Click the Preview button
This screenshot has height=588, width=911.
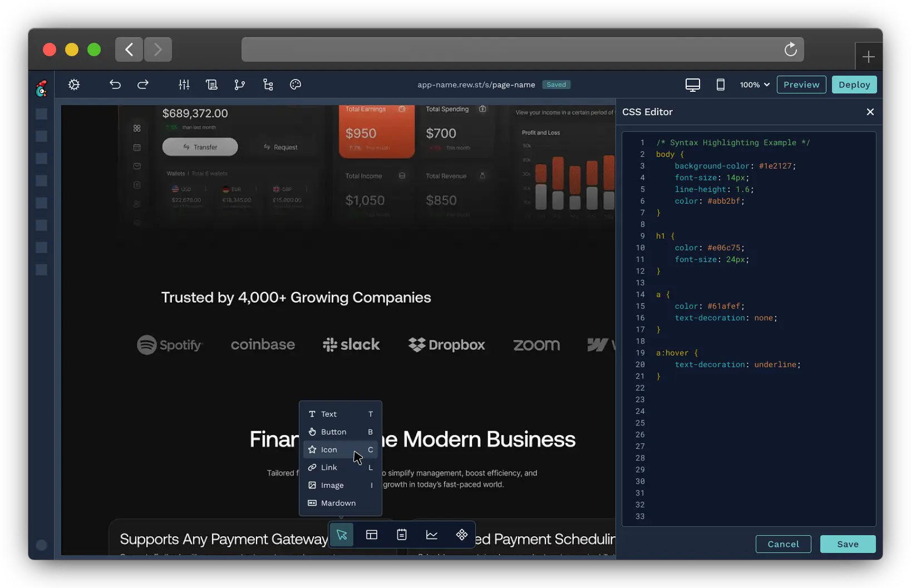pyautogui.click(x=801, y=85)
